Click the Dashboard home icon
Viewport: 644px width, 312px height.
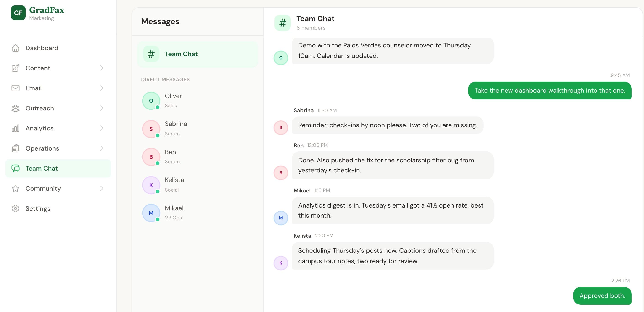(x=16, y=48)
